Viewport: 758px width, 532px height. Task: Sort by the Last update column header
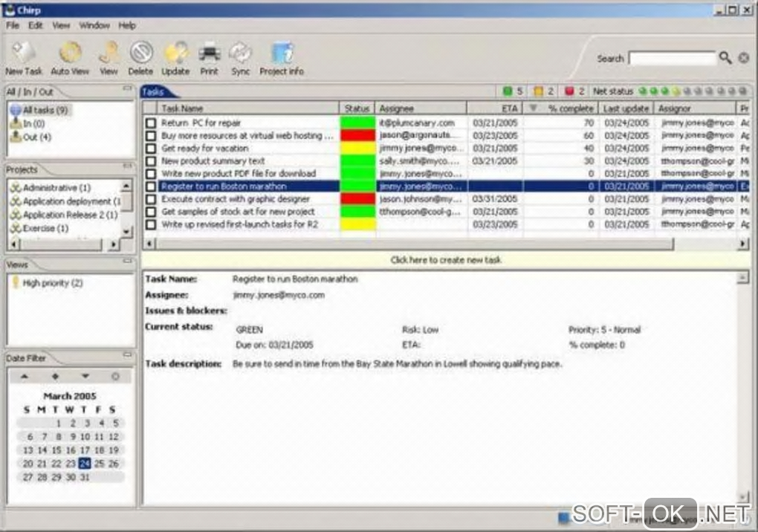(626, 108)
